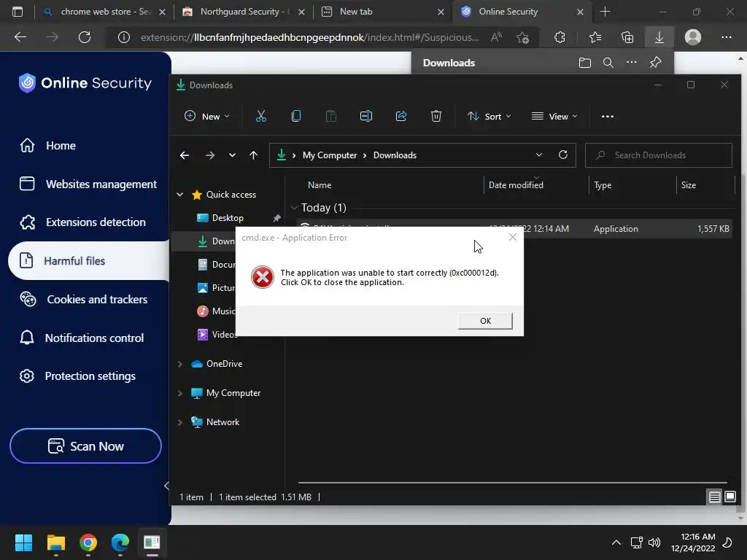
Task: Open the See more ellipsis in Explorer toolbar
Action: click(x=608, y=116)
